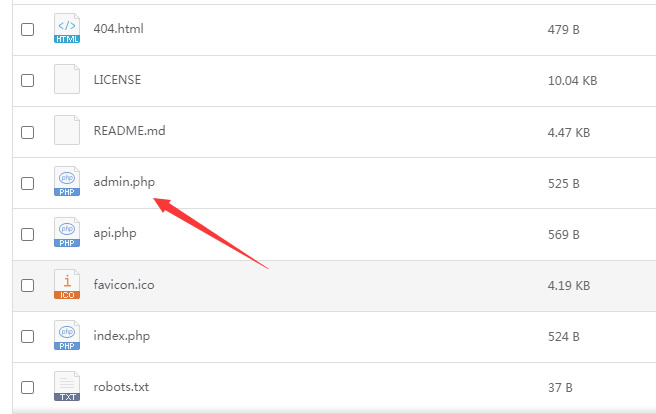
Task: Open the README.md file name
Action: (x=129, y=131)
